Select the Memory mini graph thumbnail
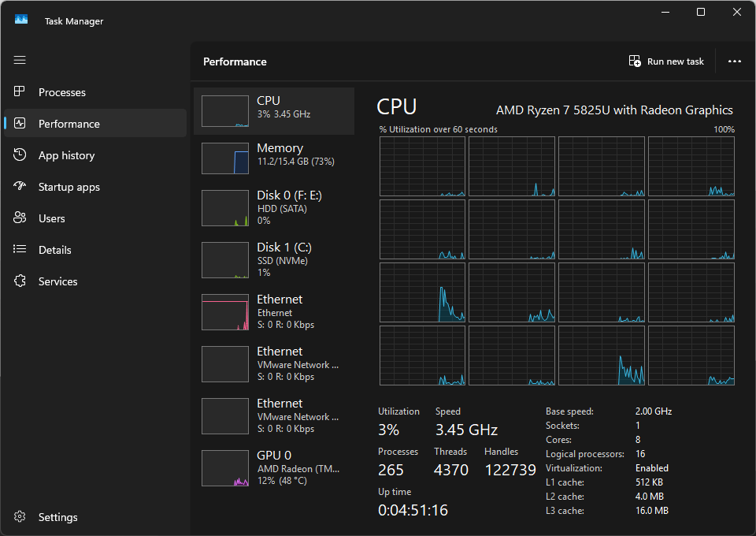 tap(225, 158)
